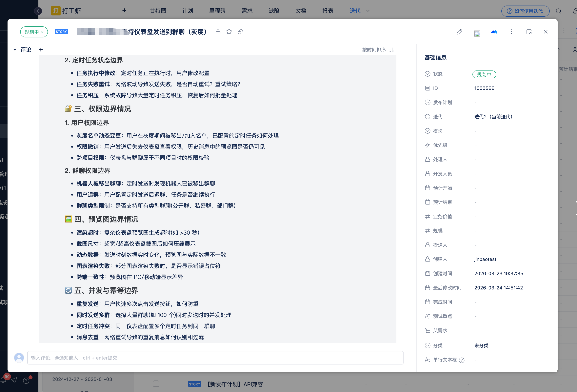Click the 规划中 status badge in 基础信息

pos(484,74)
